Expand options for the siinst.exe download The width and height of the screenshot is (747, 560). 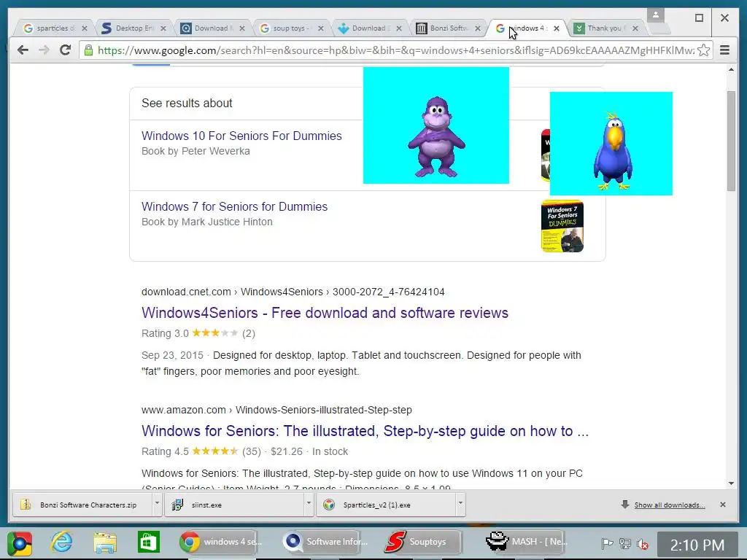(x=309, y=505)
